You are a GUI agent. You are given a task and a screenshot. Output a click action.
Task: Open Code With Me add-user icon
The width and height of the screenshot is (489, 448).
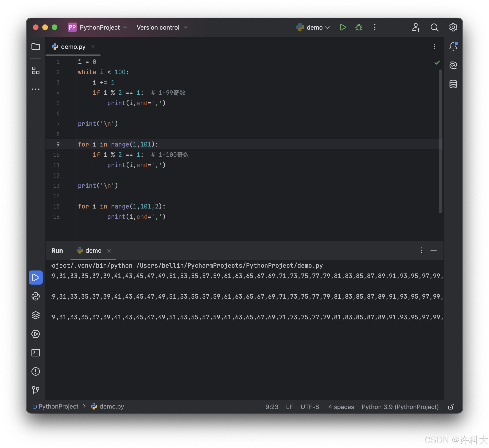tap(416, 27)
